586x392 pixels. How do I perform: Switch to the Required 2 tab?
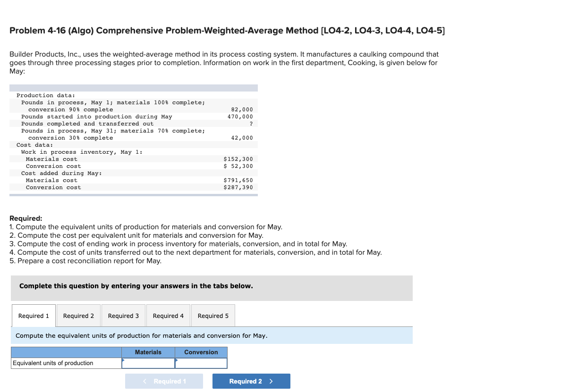78,315
